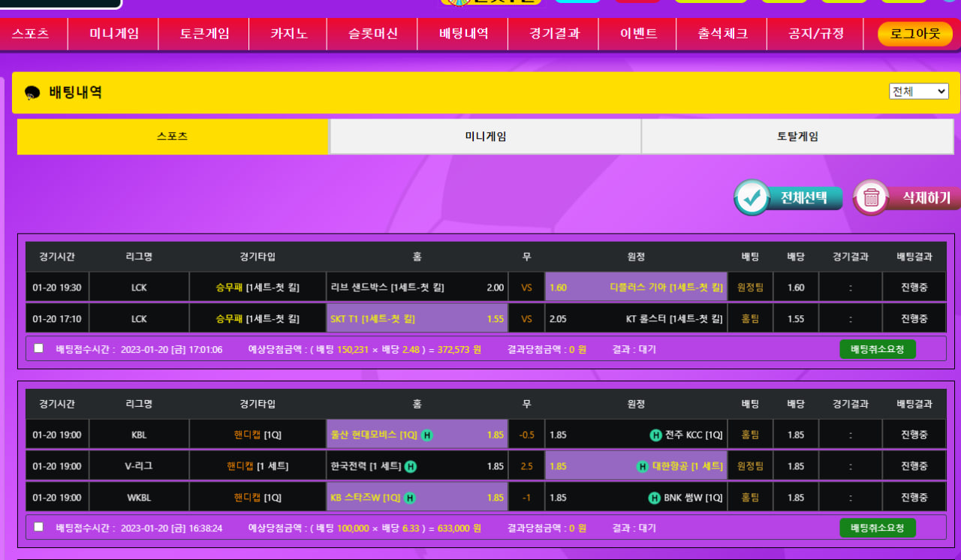Click the checkmark icon for select all

(752, 197)
